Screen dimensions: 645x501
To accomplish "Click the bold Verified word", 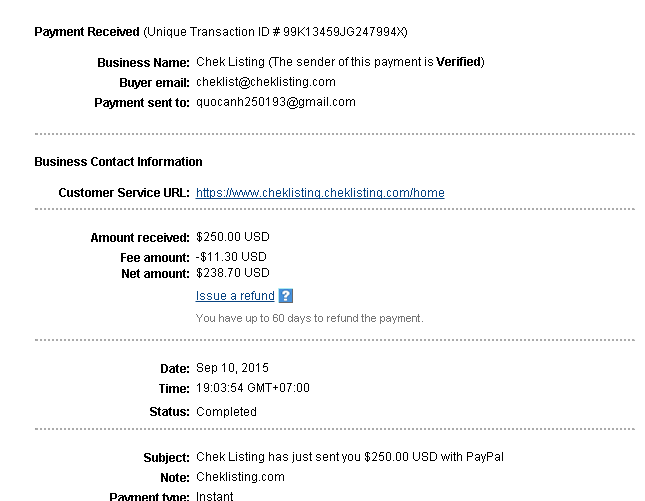I will 458,62.
